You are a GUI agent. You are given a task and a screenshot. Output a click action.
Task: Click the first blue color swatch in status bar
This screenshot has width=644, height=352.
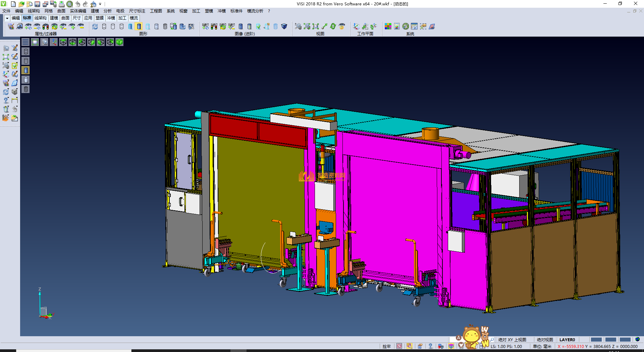[x=596, y=340]
